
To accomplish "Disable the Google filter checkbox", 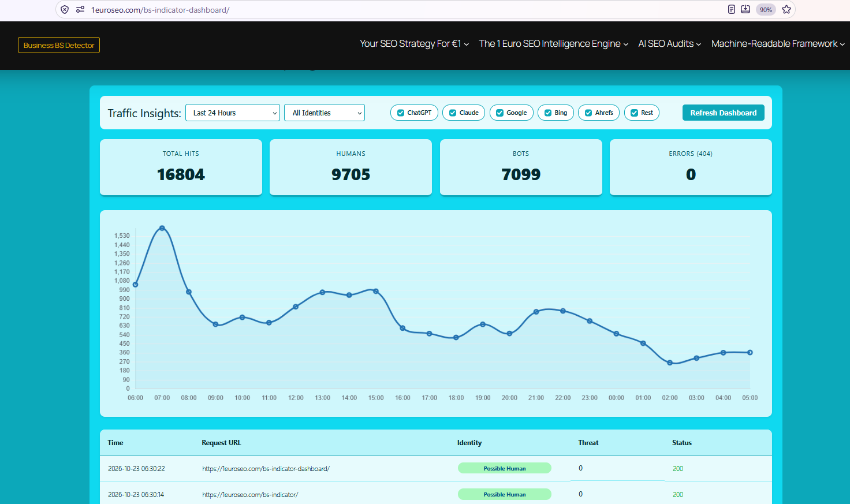I will tap(500, 113).
